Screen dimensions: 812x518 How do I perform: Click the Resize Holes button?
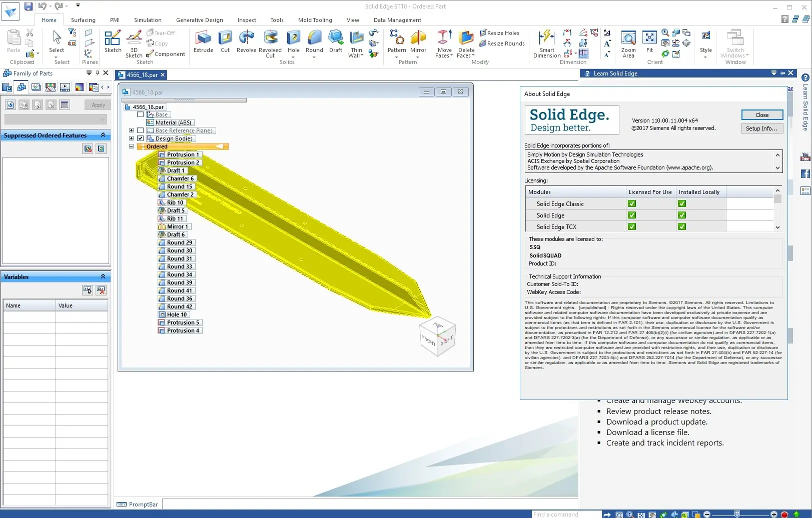(499, 33)
